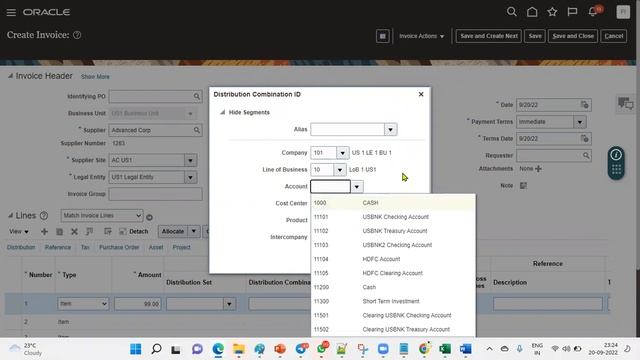Open the Company segment dropdown arrow
The height and width of the screenshot is (360, 640).
(342, 153)
